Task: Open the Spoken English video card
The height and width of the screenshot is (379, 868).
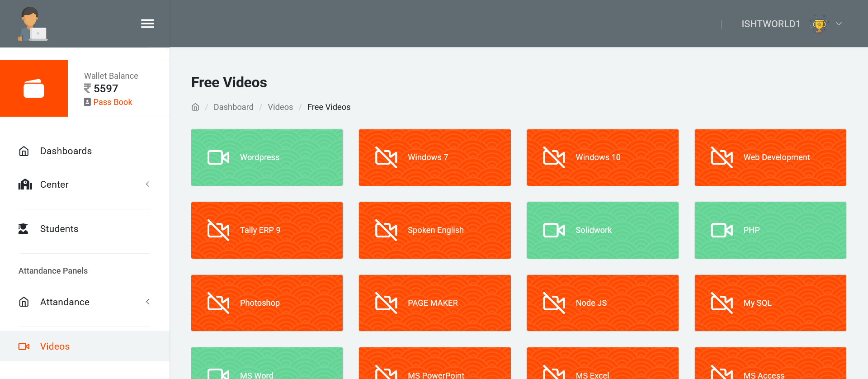Action: 435,230
